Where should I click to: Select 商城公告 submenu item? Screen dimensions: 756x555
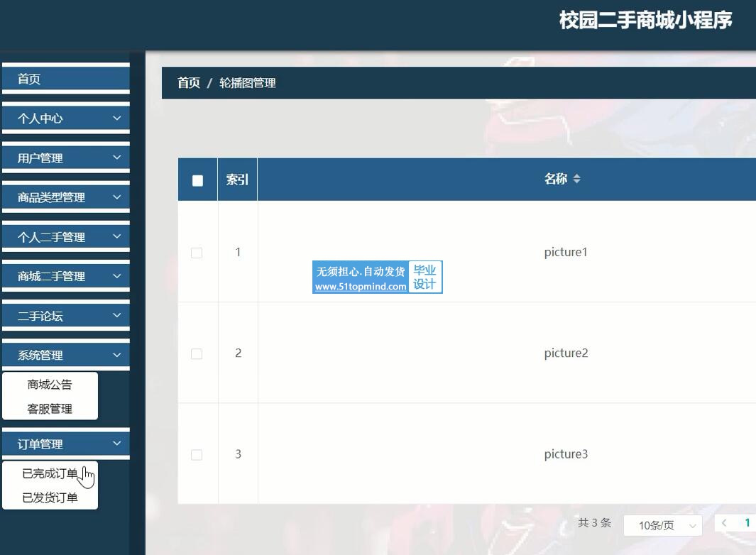click(50, 385)
